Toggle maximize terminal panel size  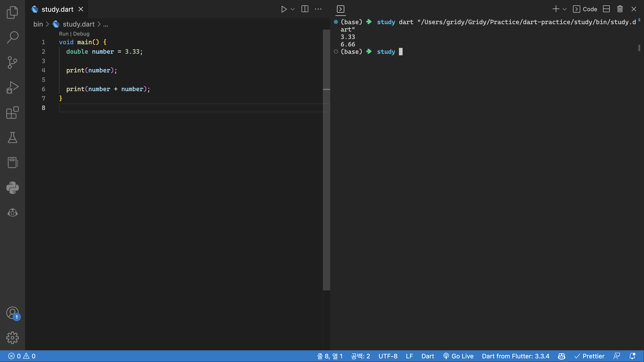coord(606,9)
